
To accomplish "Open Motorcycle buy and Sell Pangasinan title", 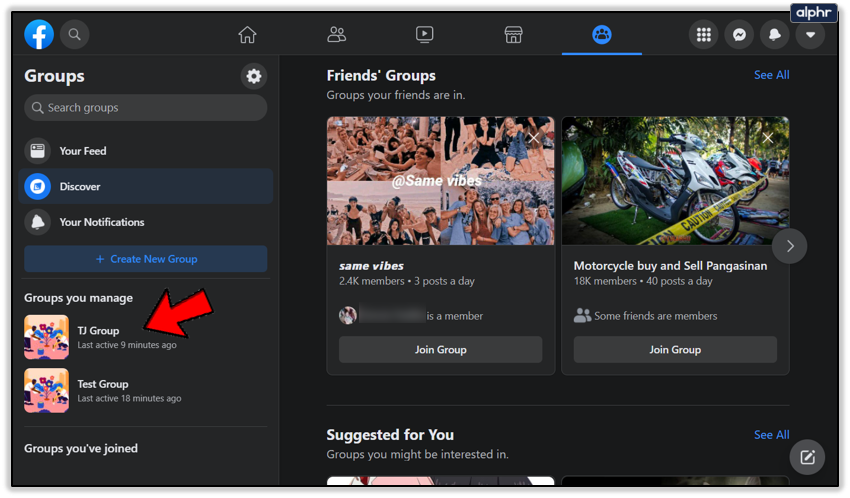I will point(670,266).
